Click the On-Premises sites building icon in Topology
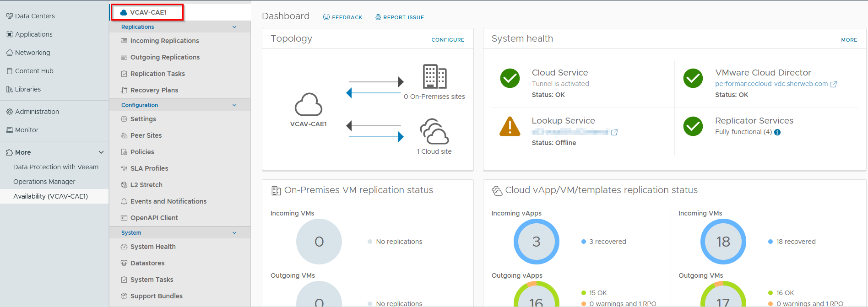Screen dimensions: 868x307 (434, 76)
